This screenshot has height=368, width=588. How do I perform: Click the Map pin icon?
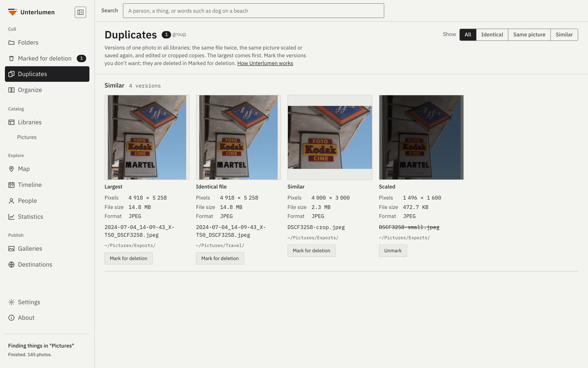tap(11, 169)
